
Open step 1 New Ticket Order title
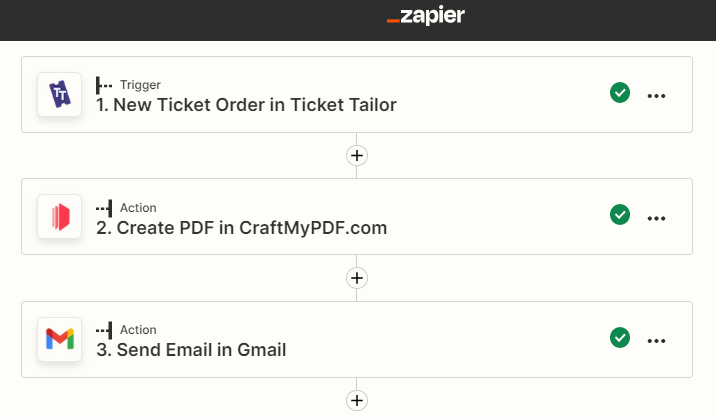[x=246, y=105]
